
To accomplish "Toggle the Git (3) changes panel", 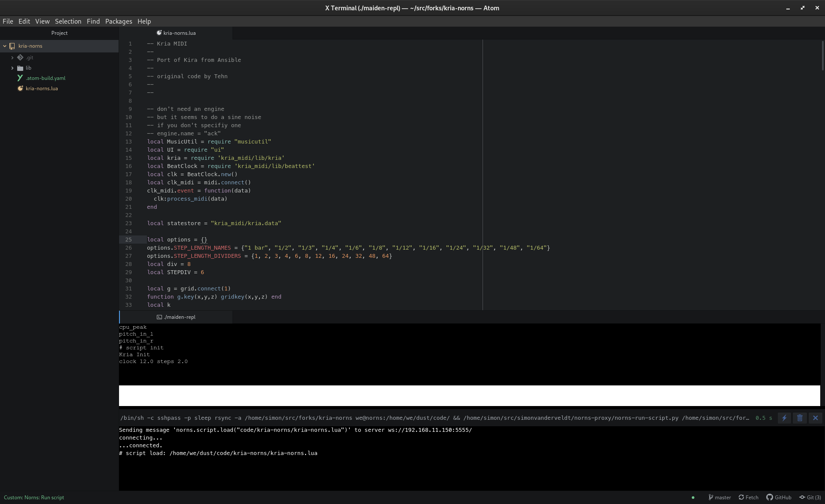I will tap(810, 498).
